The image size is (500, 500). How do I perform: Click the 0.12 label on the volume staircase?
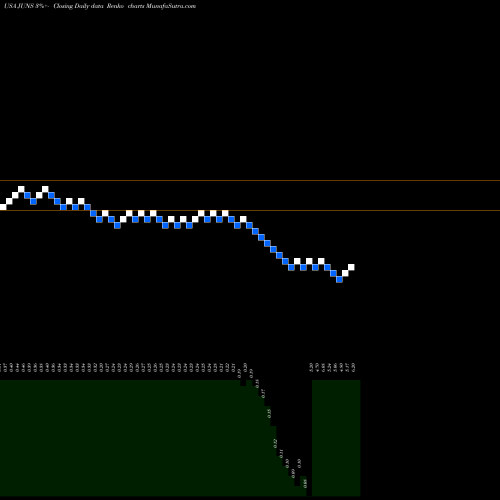click(275, 443)
